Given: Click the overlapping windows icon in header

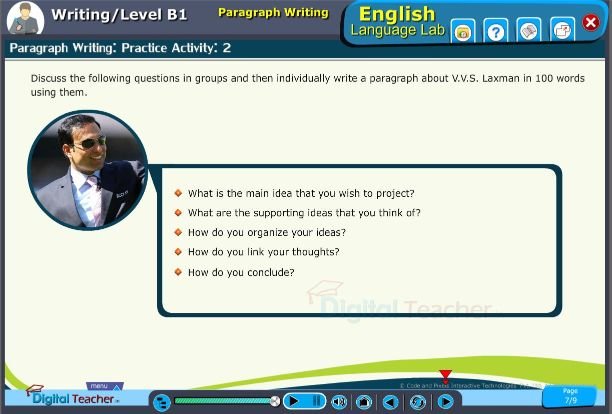Looking at the screenshot, I should click(563, 32).
